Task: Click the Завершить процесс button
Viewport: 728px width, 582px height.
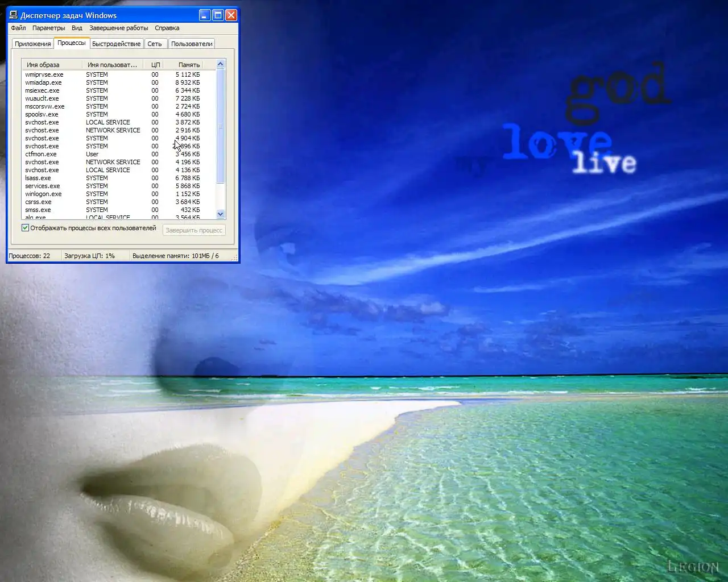Action: (x=194, y=230)
